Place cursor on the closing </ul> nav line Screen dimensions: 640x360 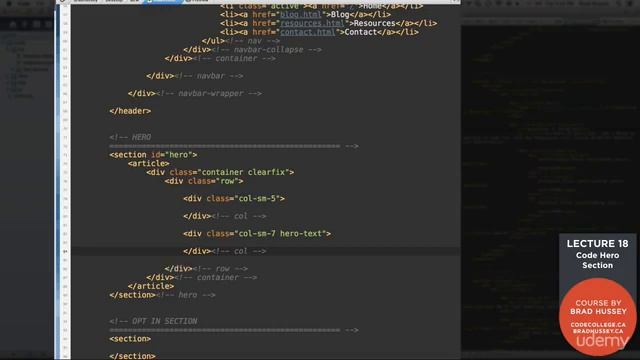(241, 41)
